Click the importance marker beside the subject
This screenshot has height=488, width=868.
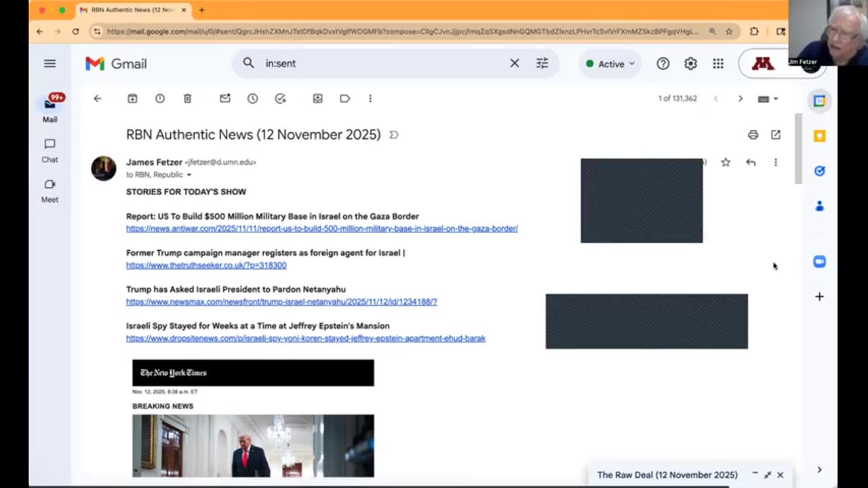394,135
